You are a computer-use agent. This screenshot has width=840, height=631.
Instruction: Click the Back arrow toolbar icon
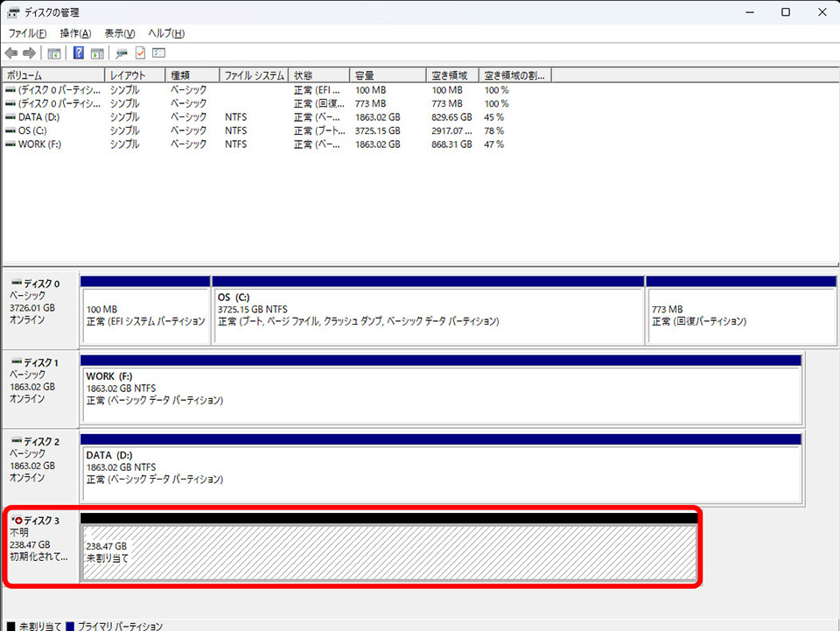click(11, 53)
